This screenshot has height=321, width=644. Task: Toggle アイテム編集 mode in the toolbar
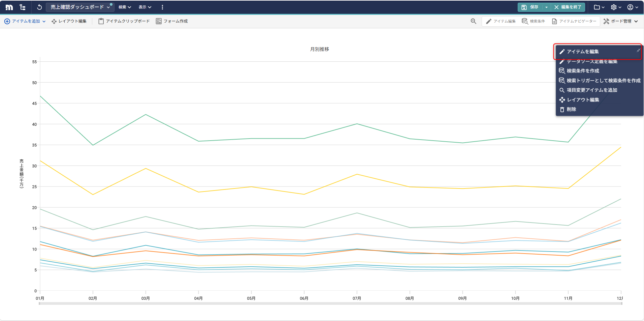501,21
